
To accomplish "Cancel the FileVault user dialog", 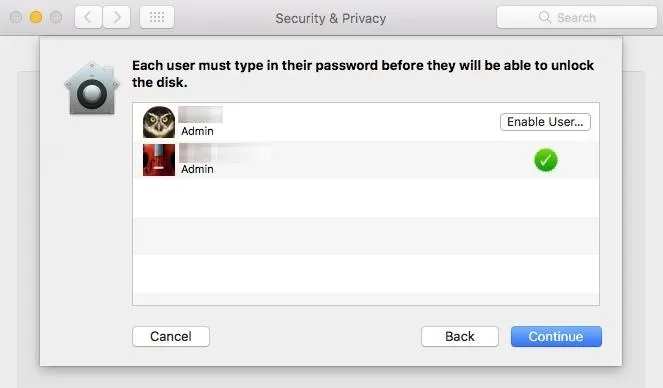I will click(171, 336).
